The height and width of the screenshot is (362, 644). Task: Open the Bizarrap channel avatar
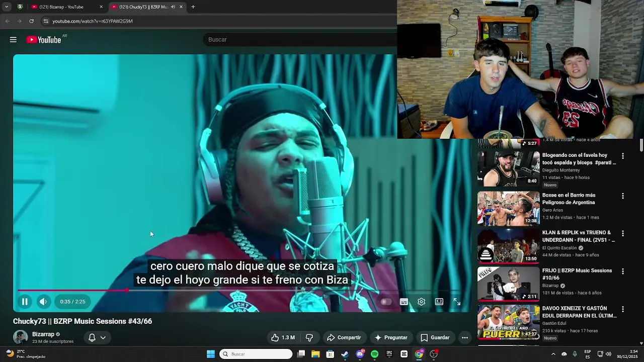pos(20,337)
